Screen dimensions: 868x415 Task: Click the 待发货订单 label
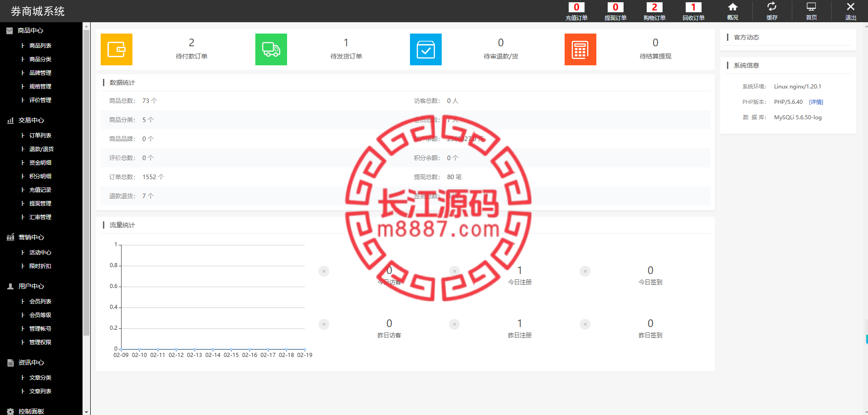point(346,56)
